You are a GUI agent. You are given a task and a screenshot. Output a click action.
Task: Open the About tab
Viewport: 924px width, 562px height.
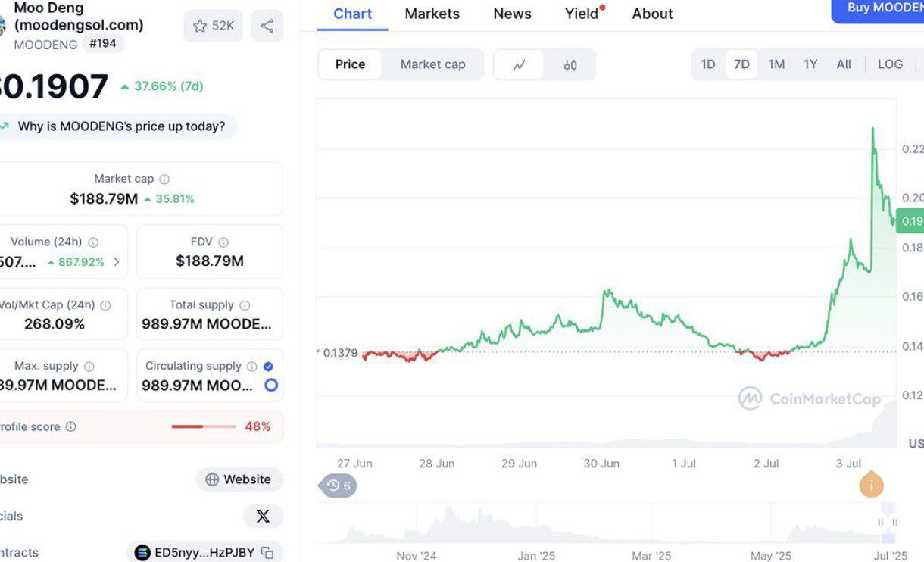pos(653,14)
